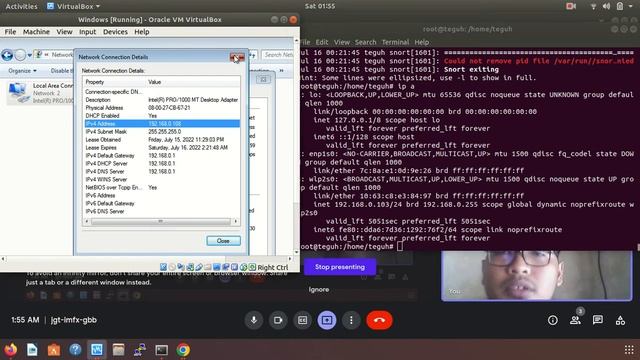Select DHCP Enabled row
640x360 pixels.
[162, 116]
